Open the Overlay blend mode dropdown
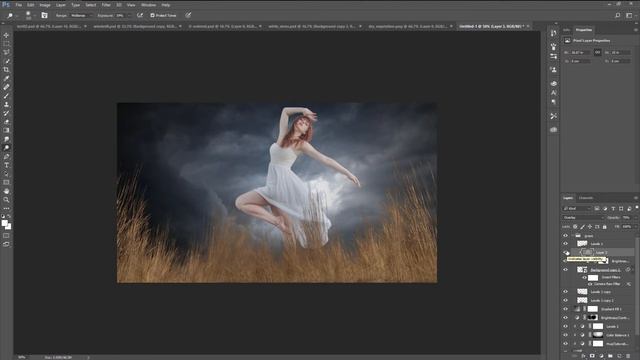The height and width of the screenshot is (360, 640). pos(583,218)
